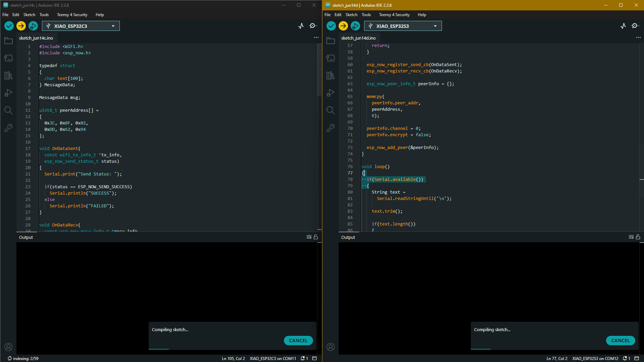Click notifications bell in sketch_jun14c status bar
The image size is (644, 362).
pyautogui.click(x=304, y=358)
